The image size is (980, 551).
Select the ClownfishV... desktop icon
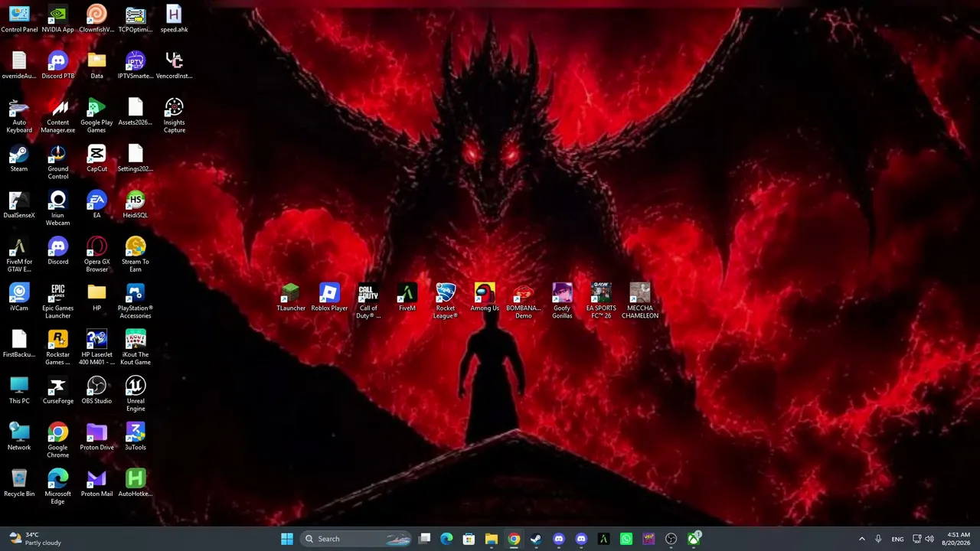(96, 19)
